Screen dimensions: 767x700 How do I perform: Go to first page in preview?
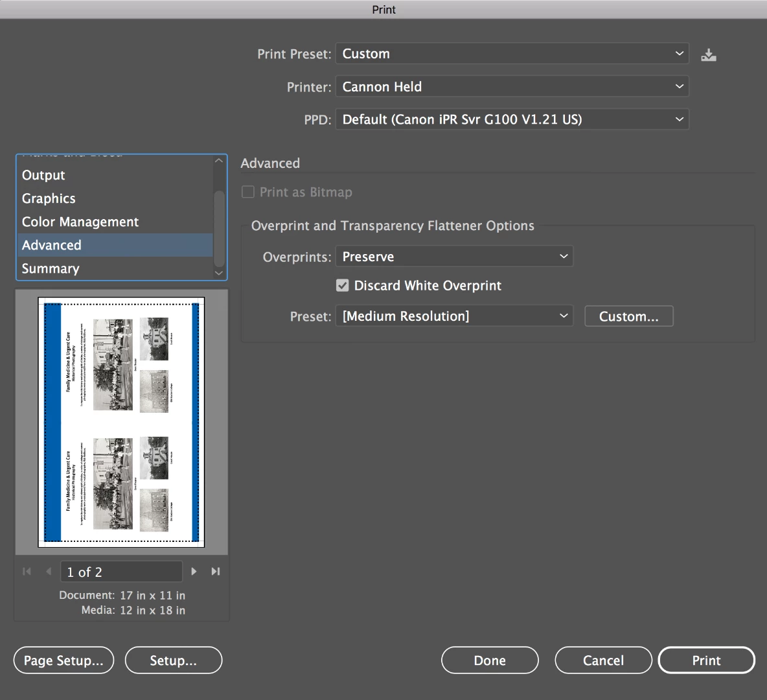[27, 571]
